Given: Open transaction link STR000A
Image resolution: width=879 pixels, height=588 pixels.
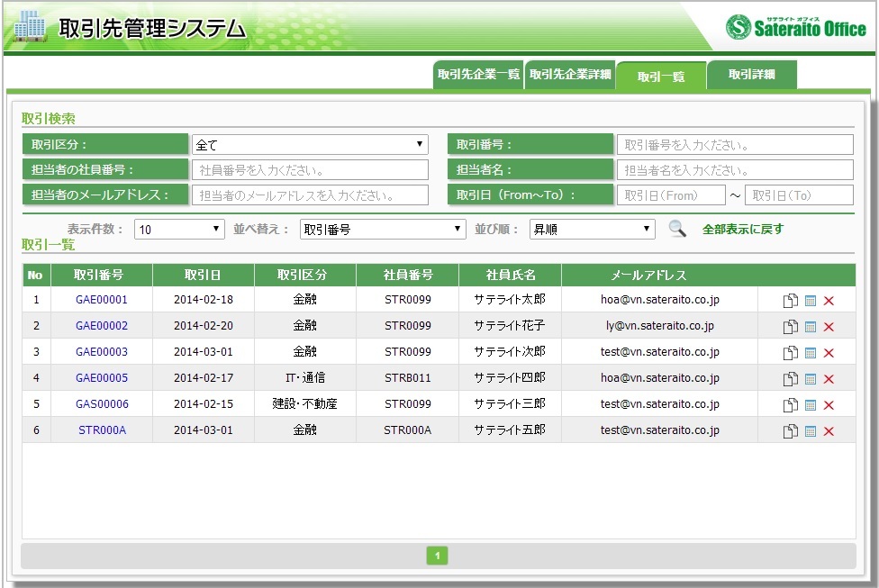Looking at the screenshot, I should coord(102,430).
